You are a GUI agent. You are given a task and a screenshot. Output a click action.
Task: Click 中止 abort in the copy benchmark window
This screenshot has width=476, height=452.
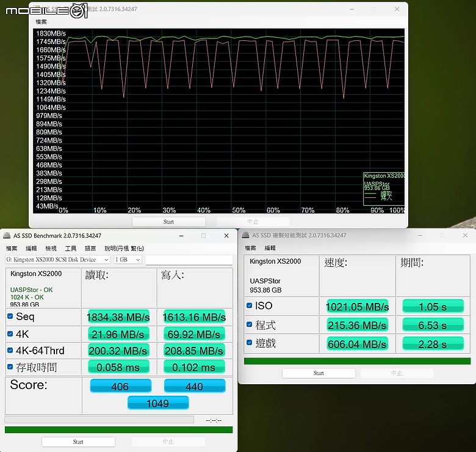click(397, 373)
